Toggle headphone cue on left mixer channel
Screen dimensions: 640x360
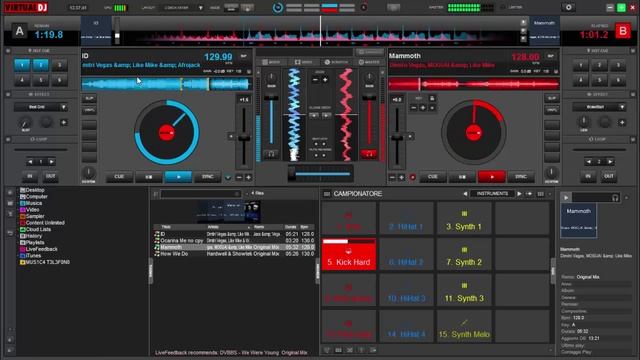pyautogui.click(x=271, y=154)
